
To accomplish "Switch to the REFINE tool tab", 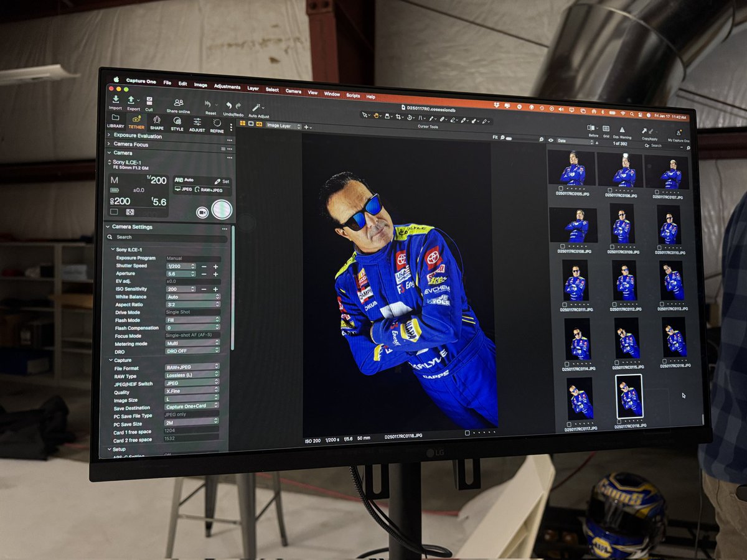I will click(x=217, y=126).
